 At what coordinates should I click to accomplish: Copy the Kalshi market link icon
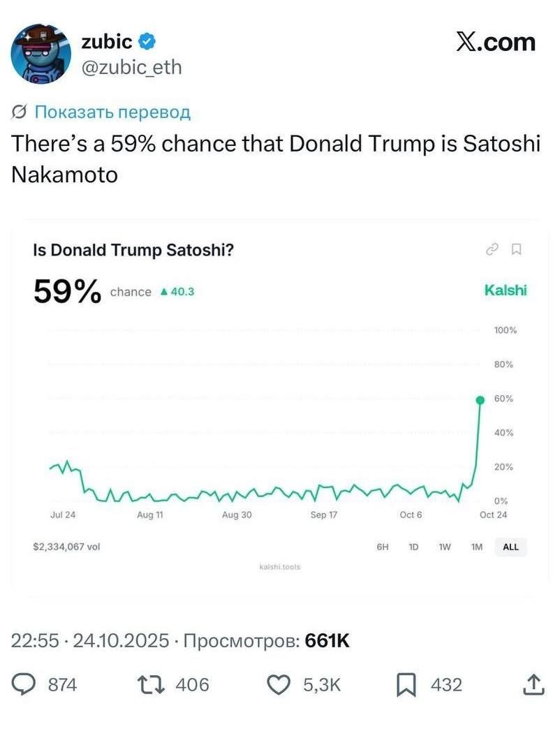click(x=492, y=250)
